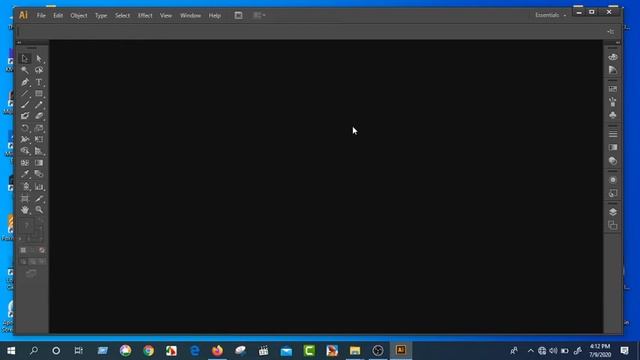Select the Pen tool
The height and width of the screenshot is (360, 640).
pos(25,82)
